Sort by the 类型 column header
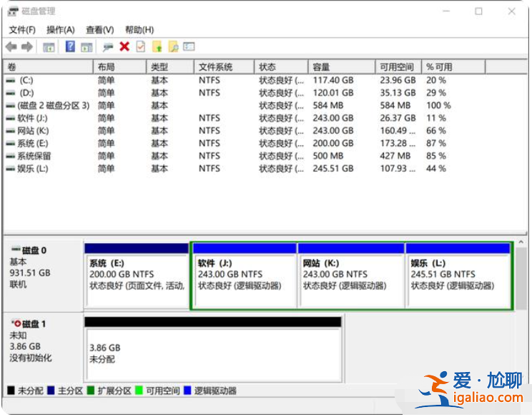The image size is (532, 417). pos(170,67)
